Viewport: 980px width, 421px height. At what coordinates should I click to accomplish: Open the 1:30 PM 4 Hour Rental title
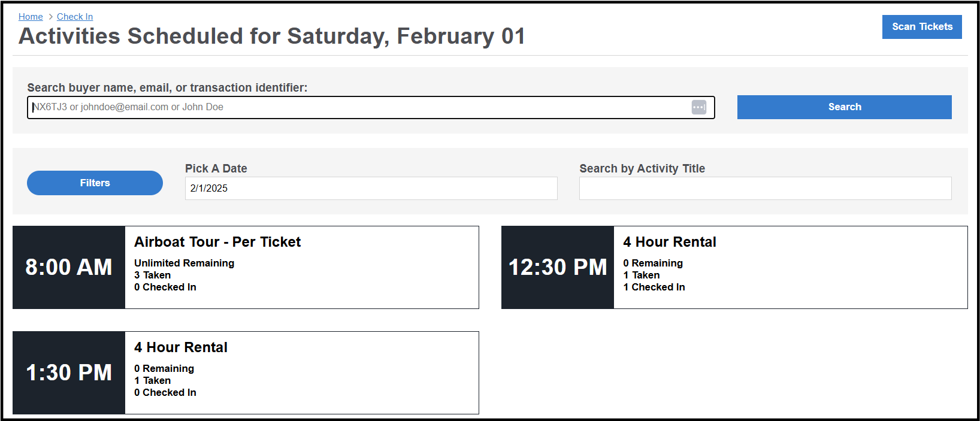(x=180, y=347)
